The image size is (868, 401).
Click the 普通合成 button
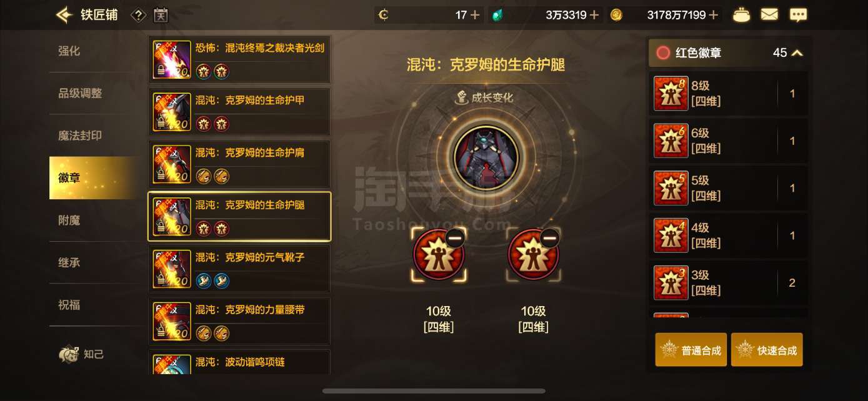[x=691, y=350]
